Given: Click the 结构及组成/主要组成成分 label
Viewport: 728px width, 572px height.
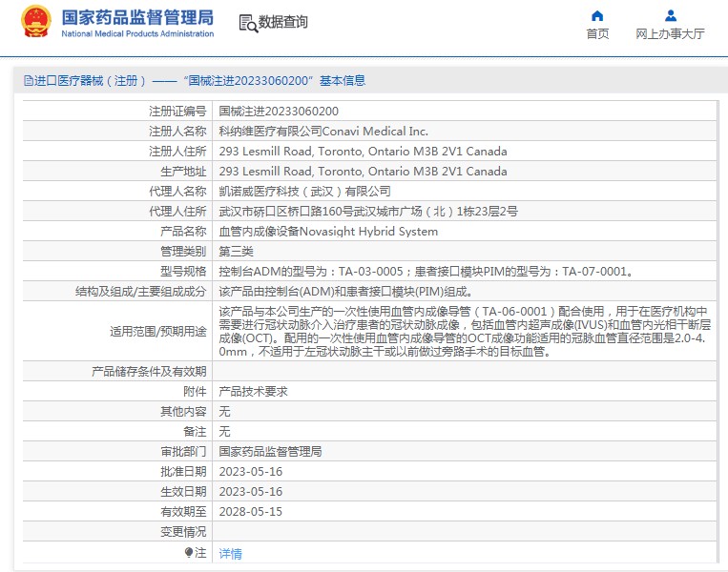Looking at the screenshot, I should [x=140, y=292].
